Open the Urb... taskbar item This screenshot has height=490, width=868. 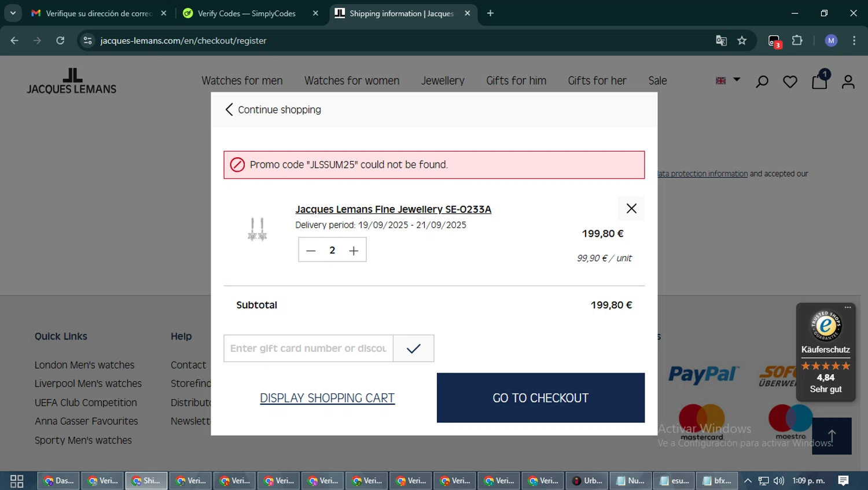pyautogui.click(x=587, y=481)
